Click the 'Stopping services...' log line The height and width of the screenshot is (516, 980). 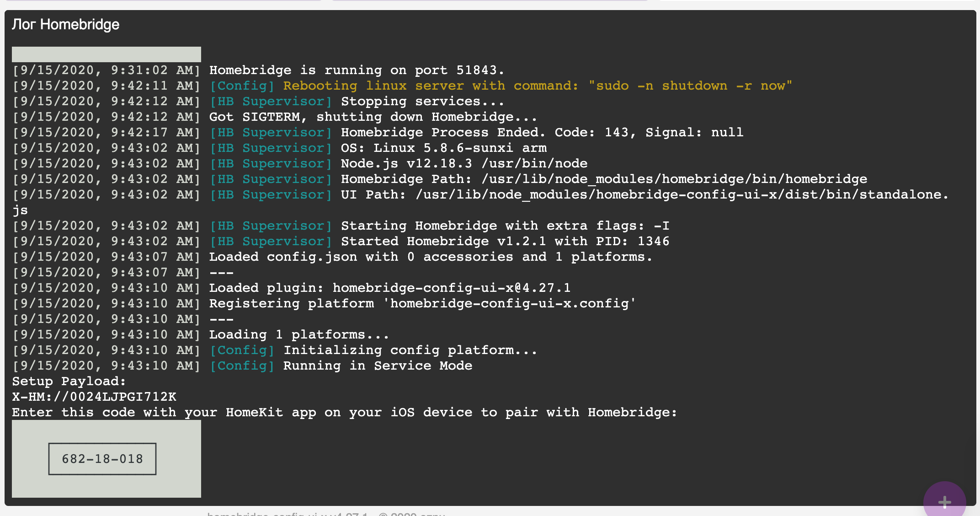[x=258, y=101]
